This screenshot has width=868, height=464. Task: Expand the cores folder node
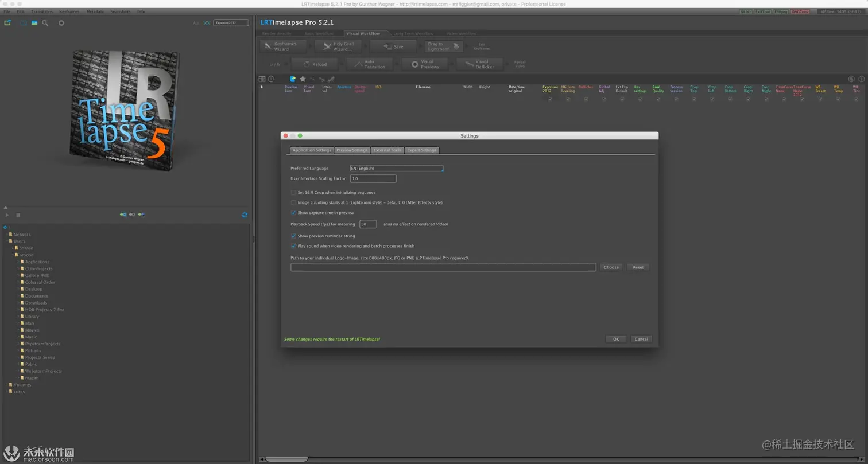coord(6,392)
